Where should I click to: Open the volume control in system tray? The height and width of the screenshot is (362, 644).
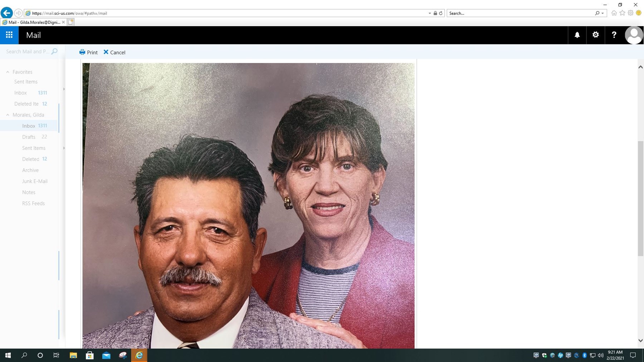pos(600,355)
